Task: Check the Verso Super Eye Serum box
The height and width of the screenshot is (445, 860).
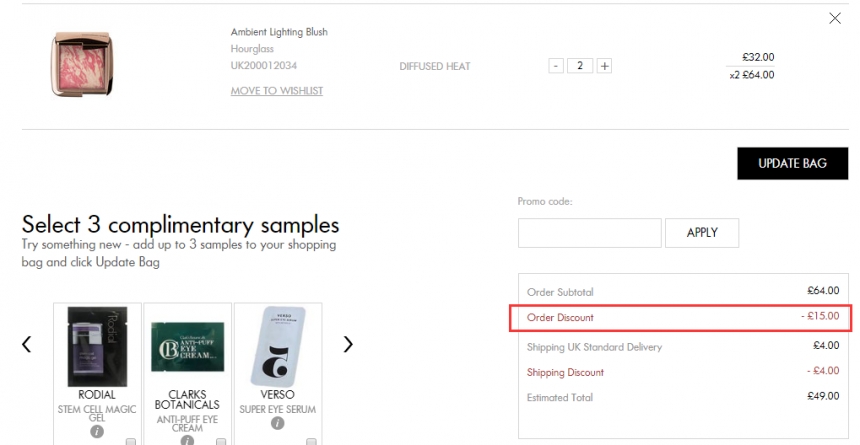Action: (x=311, y=441)
